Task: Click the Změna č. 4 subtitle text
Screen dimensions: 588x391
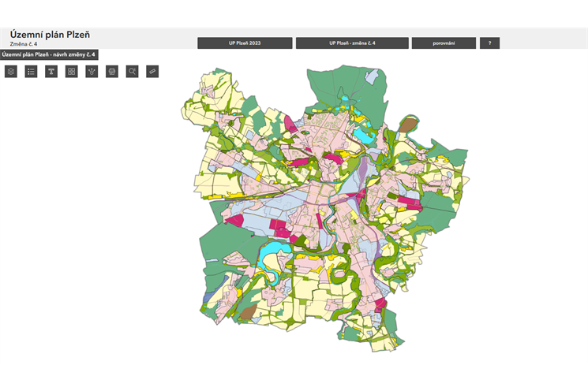Action: (23, 44)
